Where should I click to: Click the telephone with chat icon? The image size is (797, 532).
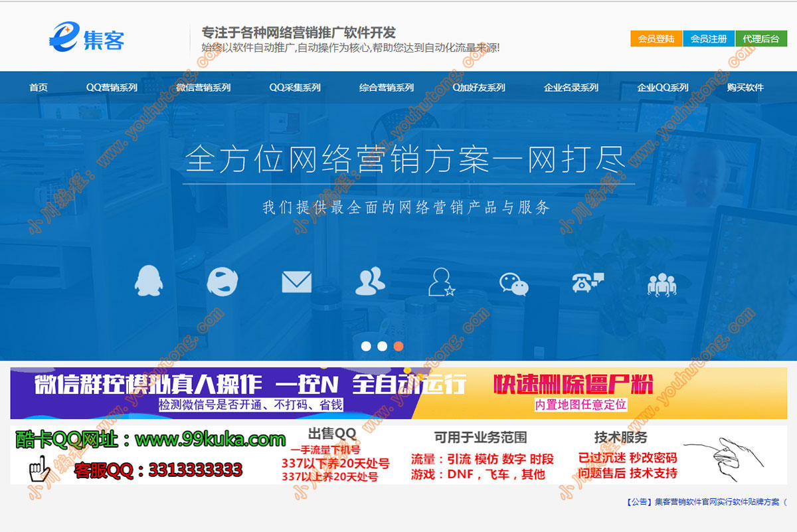coord(588,282)
